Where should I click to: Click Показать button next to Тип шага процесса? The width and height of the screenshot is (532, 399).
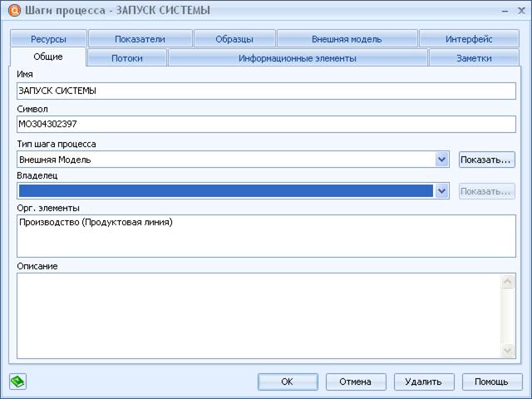coord(487,160)
